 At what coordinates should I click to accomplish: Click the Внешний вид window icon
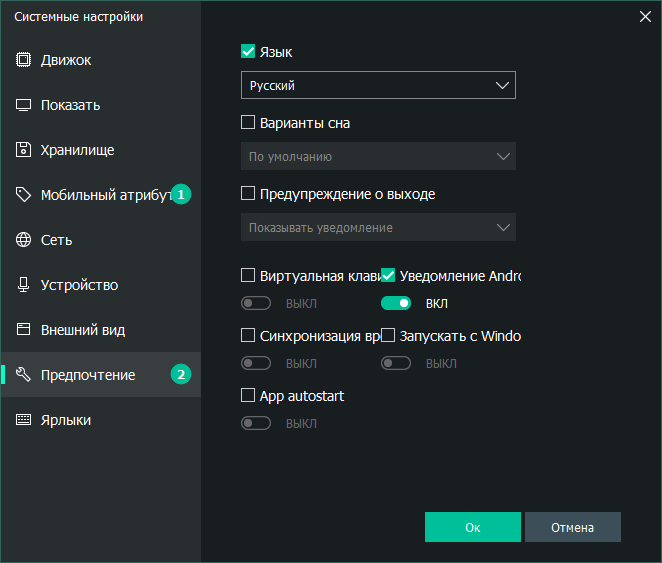pos(24,330)
